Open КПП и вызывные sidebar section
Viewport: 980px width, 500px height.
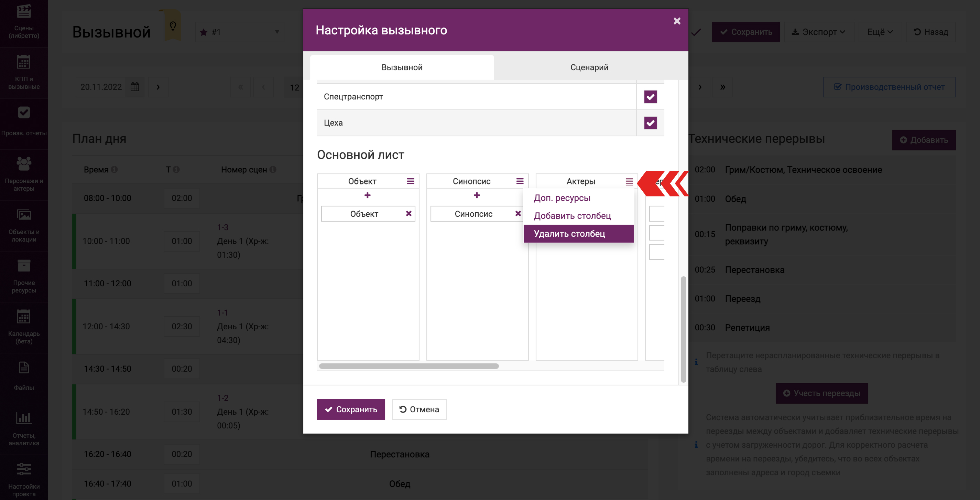coord(24,73)
